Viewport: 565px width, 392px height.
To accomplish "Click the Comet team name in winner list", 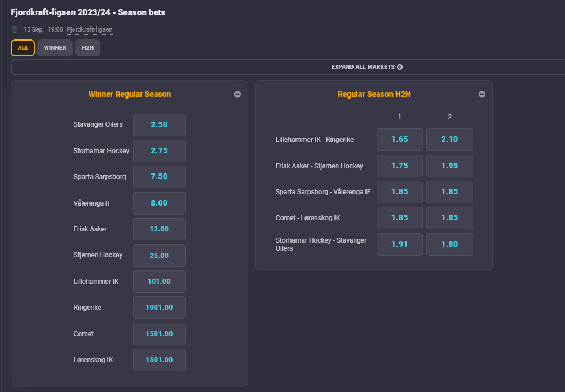I will 83,333.
